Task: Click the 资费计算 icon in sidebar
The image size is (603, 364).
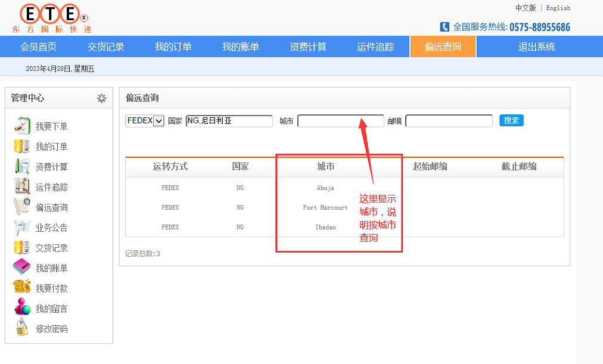Action: pyautogui.click(x=22, y=166)
